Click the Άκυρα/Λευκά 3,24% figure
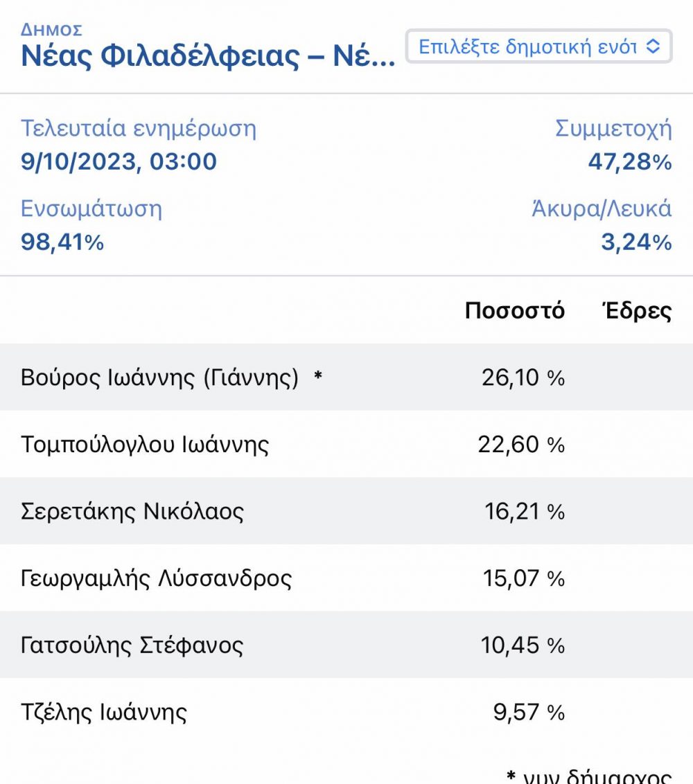Image resolution: width=693 pixels, height=784 pixels. (x=636, y=242)
